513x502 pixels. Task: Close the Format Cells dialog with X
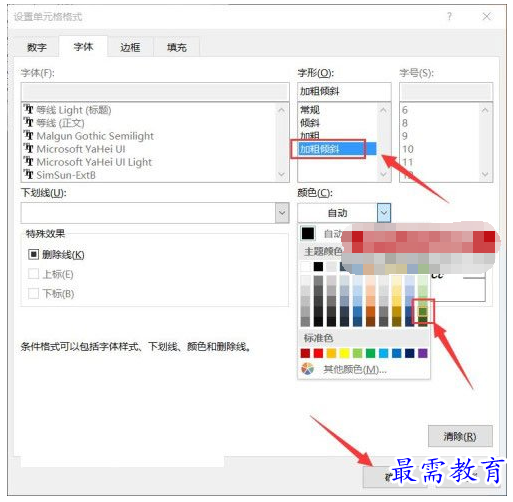point(486,16)
